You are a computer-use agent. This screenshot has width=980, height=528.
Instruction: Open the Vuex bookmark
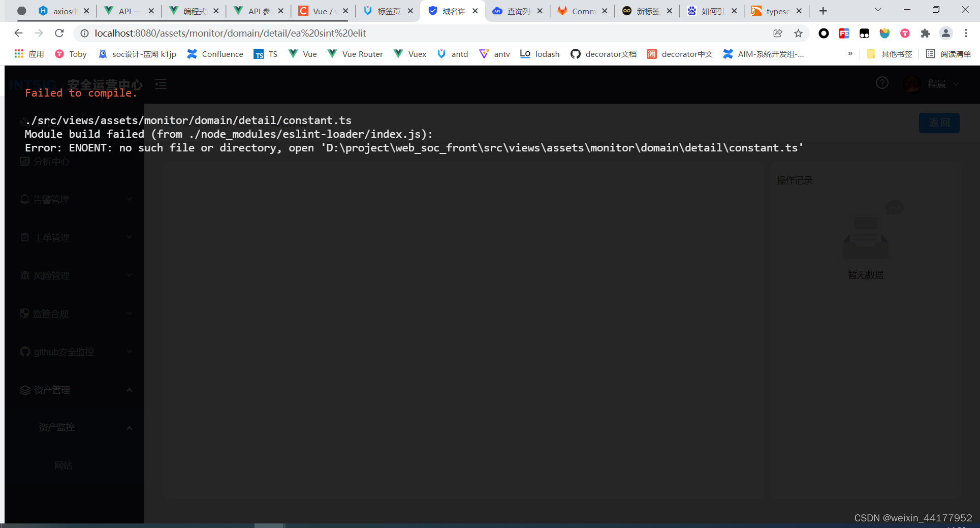coord(410,54)
